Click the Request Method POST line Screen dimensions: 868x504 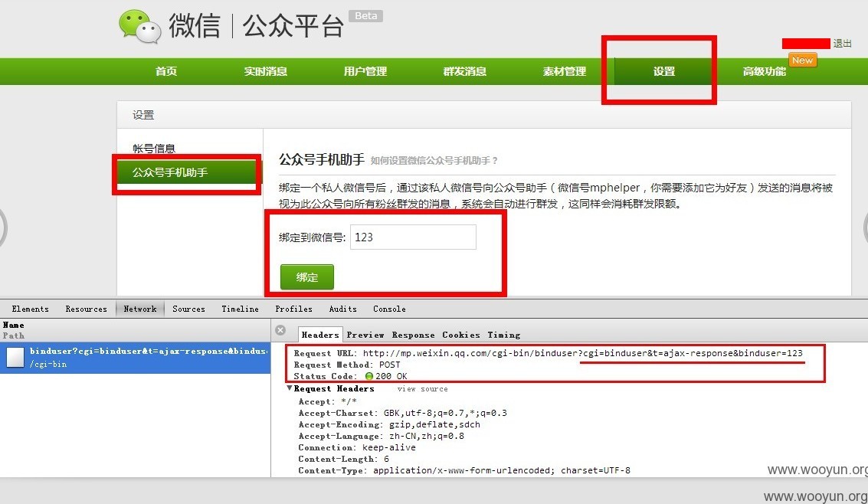pyautogui.click(x=347, y=365)
